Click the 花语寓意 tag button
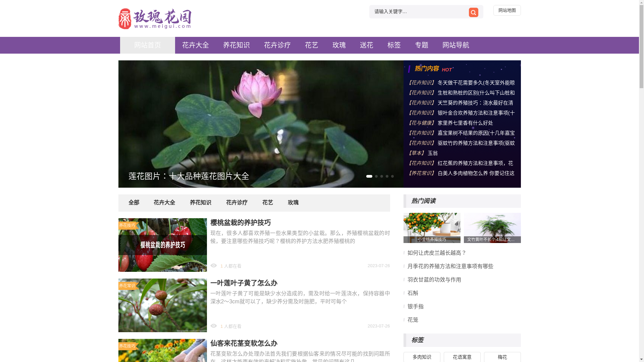Viewport: 644px width, 362px height. pyautogui.click(x=462, y=357)
